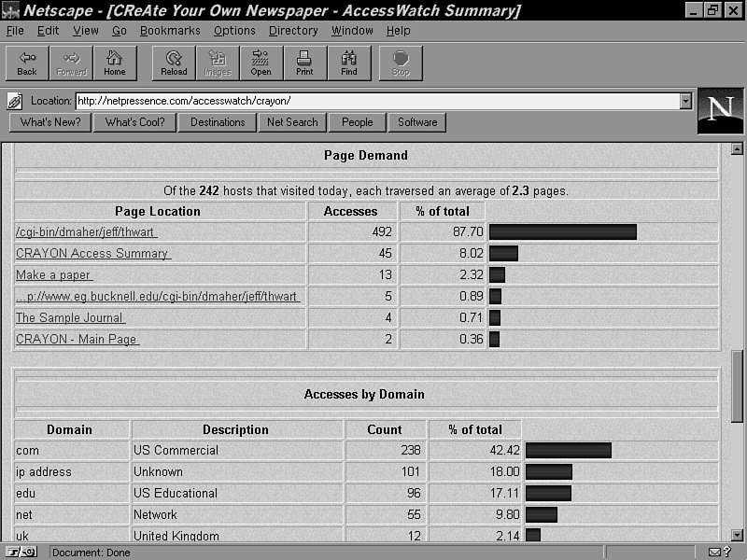Open The Sample Journal link
Viewport: 747px width, 560px height.
(x=70, y=317)
